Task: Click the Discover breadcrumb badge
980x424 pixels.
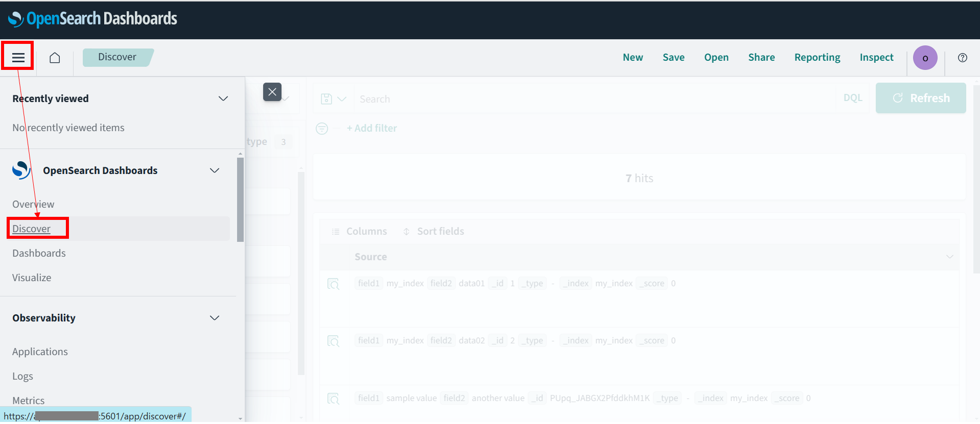Action: (x=117, y=57)
